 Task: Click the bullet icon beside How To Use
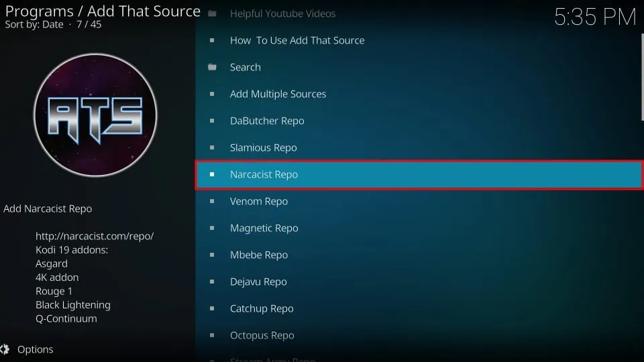click(x=212, y=40)
